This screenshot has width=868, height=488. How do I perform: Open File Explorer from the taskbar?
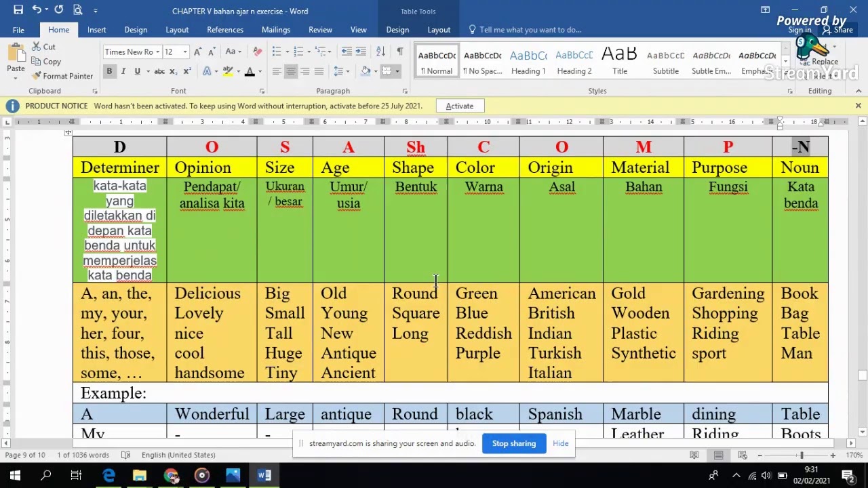pos(140,476)
